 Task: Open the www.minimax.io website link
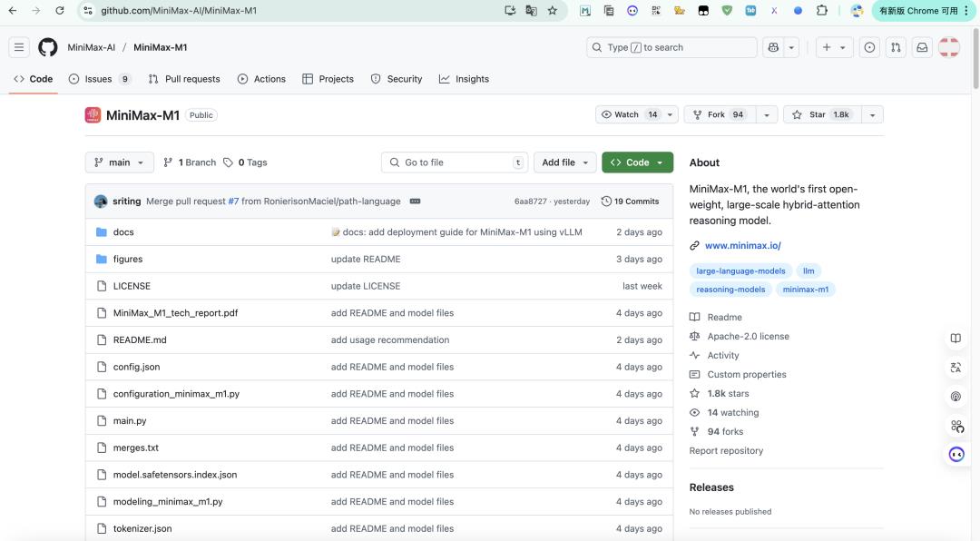point(743,246)
